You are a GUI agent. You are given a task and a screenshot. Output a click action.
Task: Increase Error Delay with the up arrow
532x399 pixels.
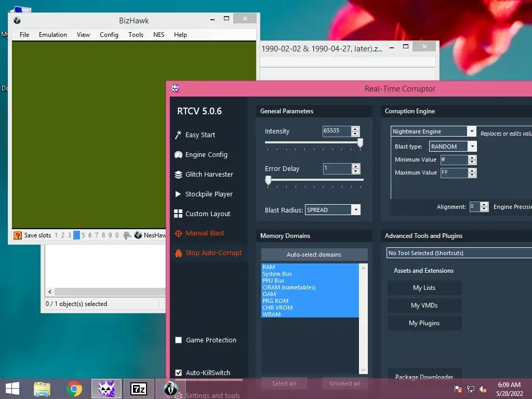click(x=355, y=166)
